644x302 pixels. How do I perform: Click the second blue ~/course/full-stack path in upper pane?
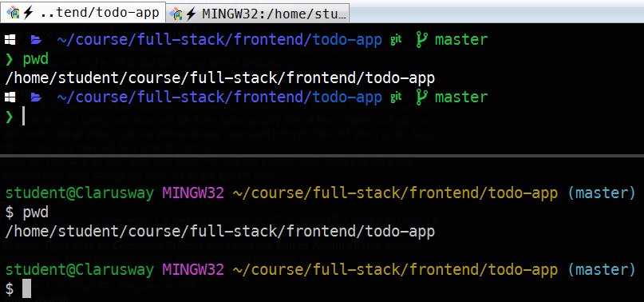coord(219,97)
